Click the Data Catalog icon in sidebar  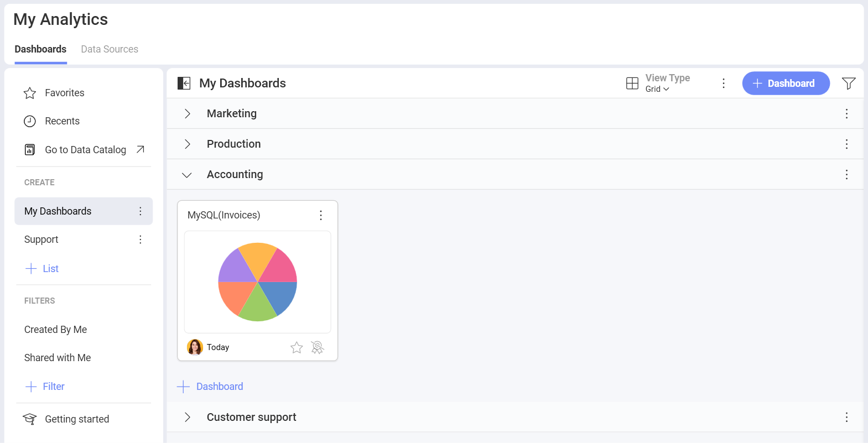click(30, 150)
